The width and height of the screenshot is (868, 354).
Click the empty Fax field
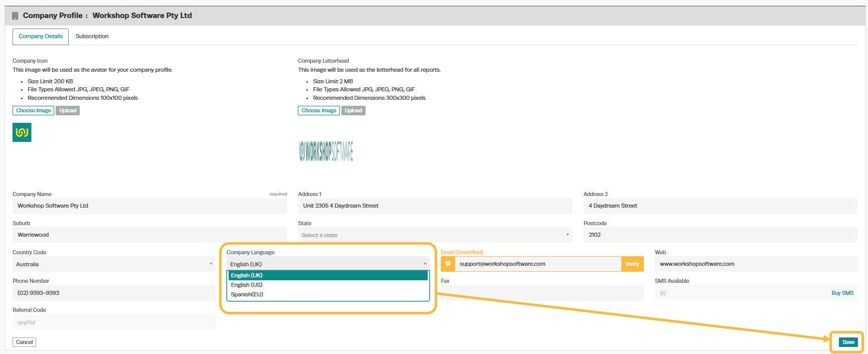pos(542,293)
